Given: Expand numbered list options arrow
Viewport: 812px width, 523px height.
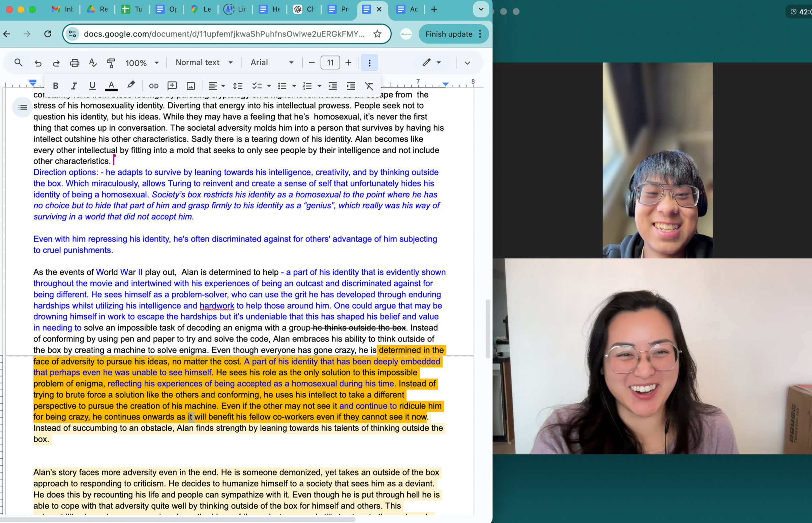Looking at the screenshot, I should point(320,86).
